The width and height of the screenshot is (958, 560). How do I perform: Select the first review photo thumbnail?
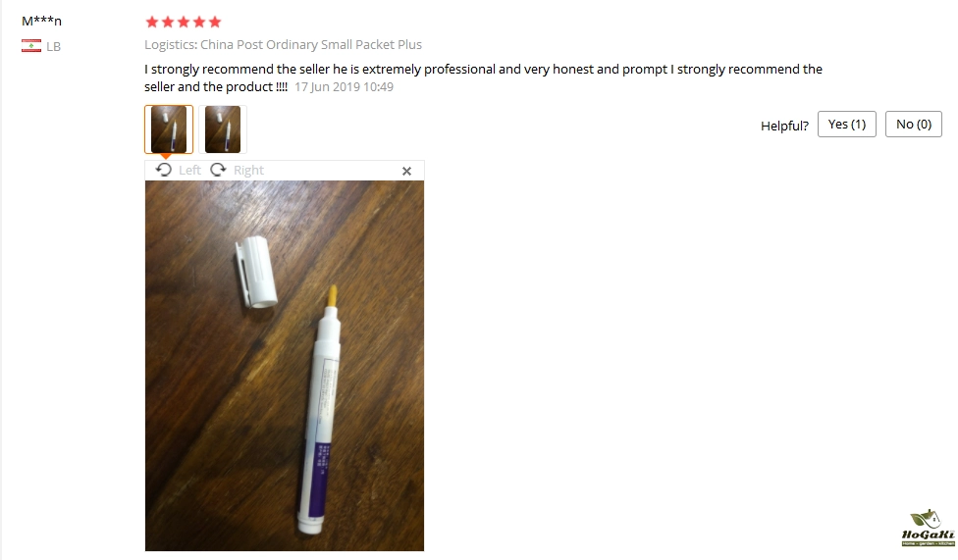(x=169, y=128)
